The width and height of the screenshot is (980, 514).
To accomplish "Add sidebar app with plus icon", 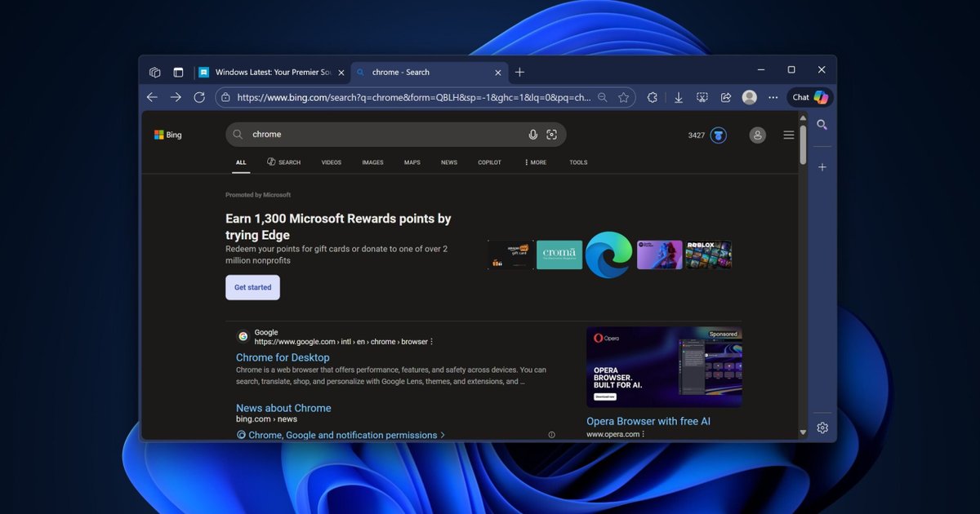I will [822, 167].
